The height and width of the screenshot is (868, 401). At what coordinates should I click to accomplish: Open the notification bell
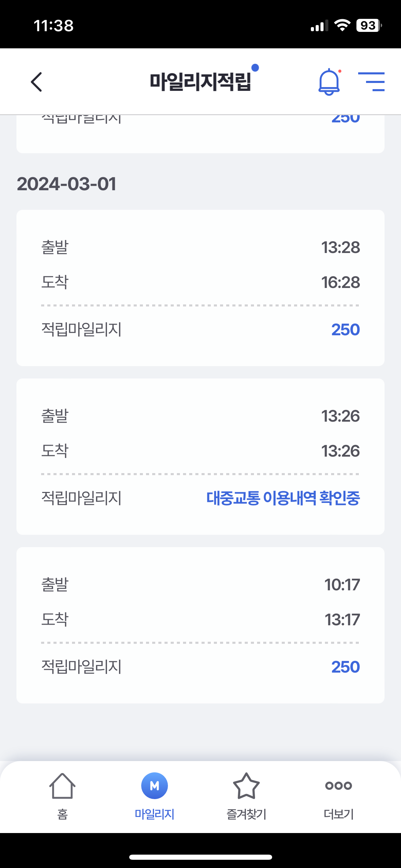[329, 82]
